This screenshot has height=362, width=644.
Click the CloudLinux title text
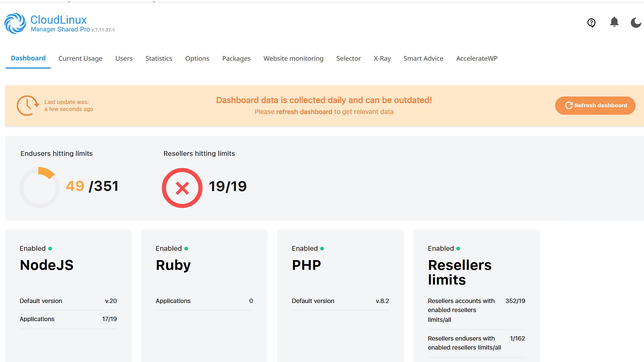(59, 20)
